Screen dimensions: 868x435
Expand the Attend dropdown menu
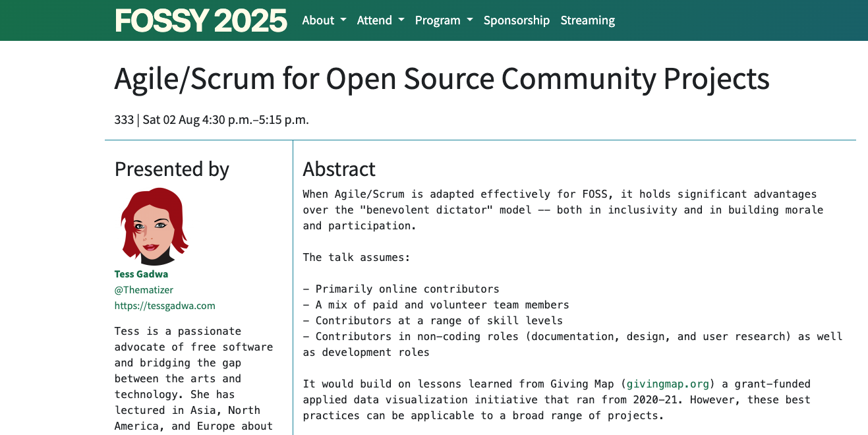(x=380, y=20)
